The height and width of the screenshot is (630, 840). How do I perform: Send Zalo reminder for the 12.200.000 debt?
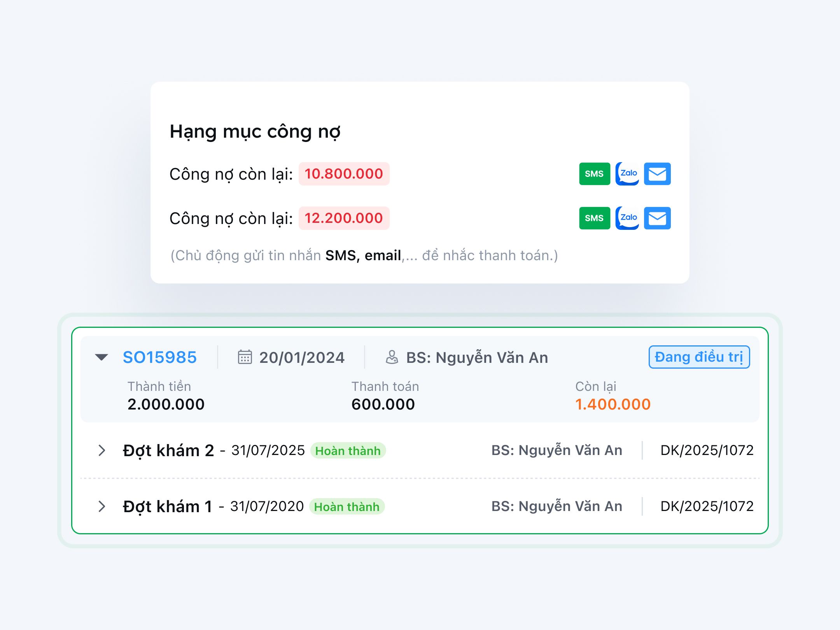tap(627, 218)
